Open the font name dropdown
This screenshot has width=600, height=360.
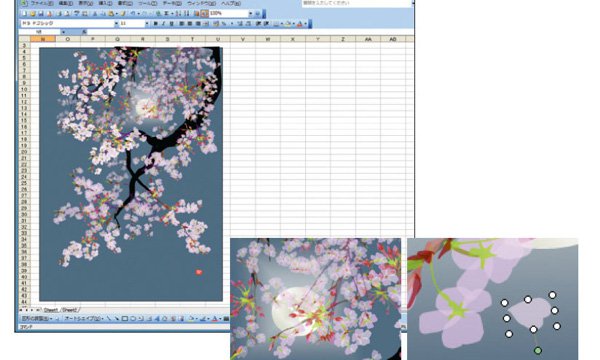116,23
